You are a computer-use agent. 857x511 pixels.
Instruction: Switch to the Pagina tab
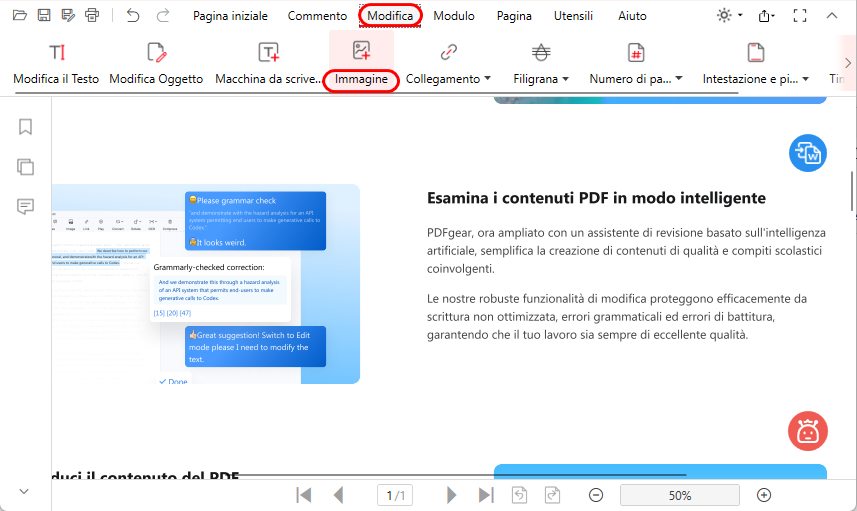tap(514, 16)
